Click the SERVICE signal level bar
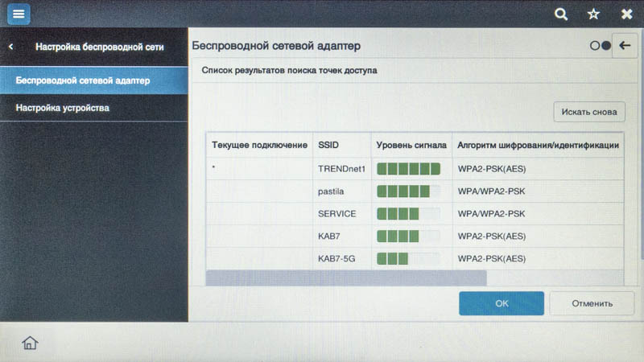 click(x=408, y=214)
